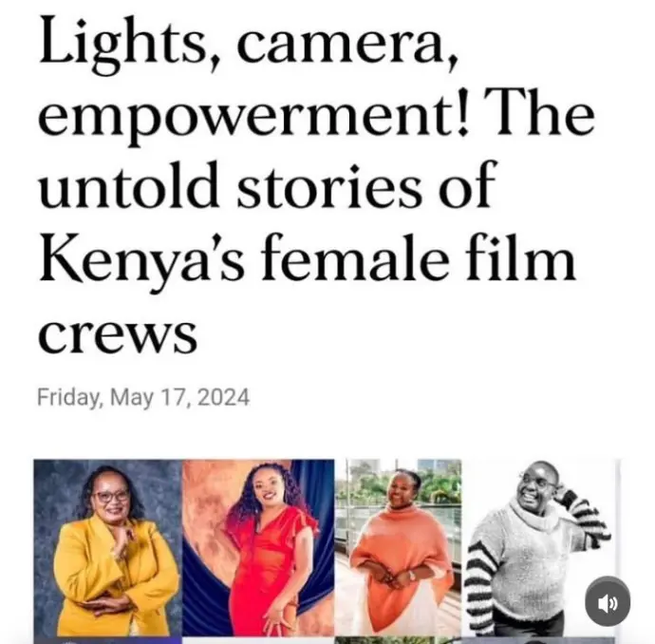655x644 pixels.
Task: Click the year "2024" in the date
Action: 223,397
